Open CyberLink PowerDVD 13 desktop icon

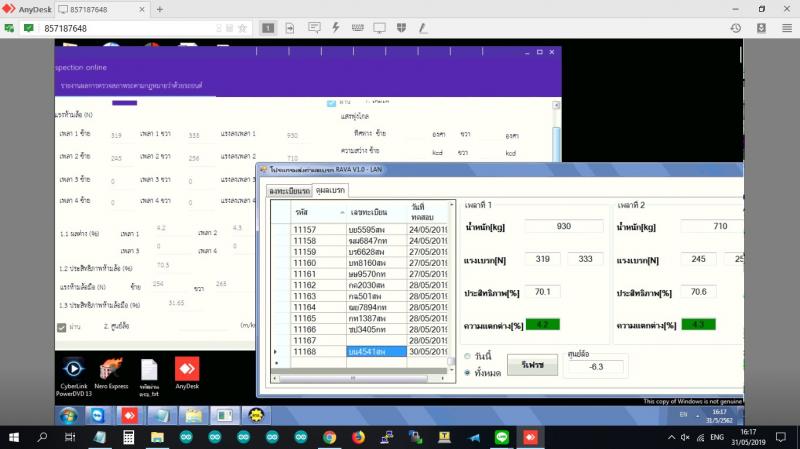point(73,377)
